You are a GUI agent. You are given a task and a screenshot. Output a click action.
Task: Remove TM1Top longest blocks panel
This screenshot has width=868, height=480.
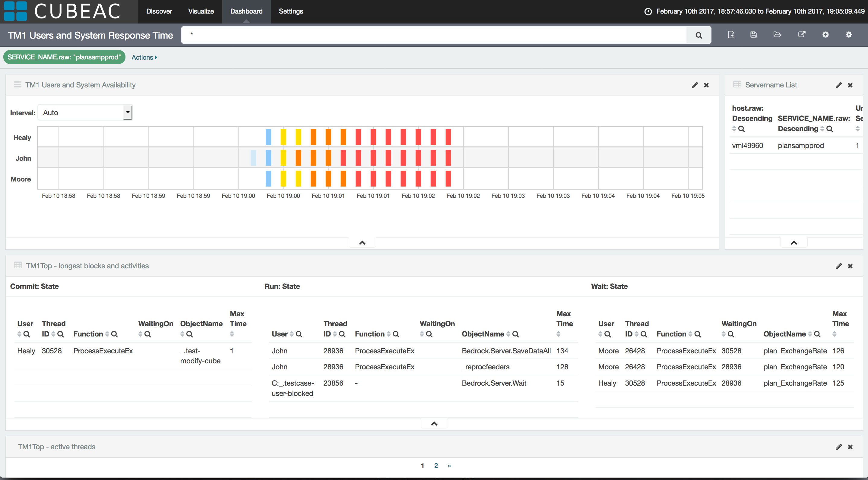(850, 266)
